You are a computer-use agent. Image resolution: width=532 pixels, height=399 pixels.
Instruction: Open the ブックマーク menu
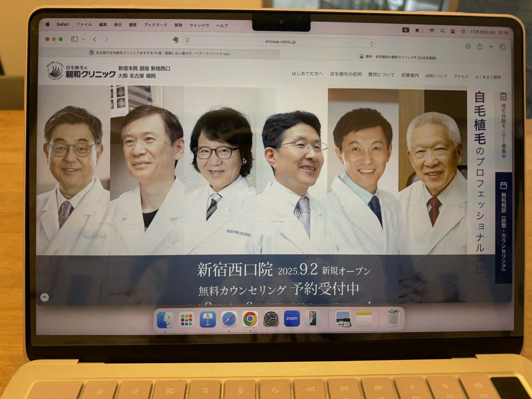pos(156,25)
